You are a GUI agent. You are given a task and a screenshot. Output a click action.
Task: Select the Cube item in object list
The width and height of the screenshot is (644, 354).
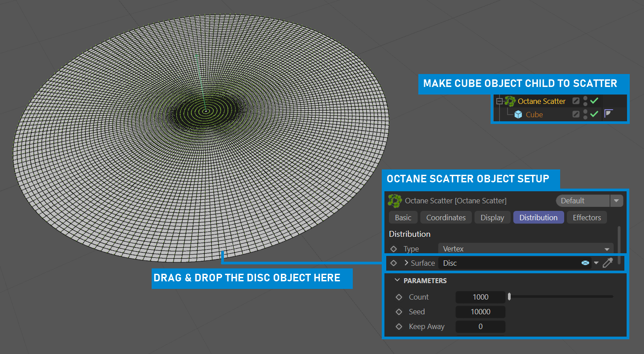click(534, 115)
